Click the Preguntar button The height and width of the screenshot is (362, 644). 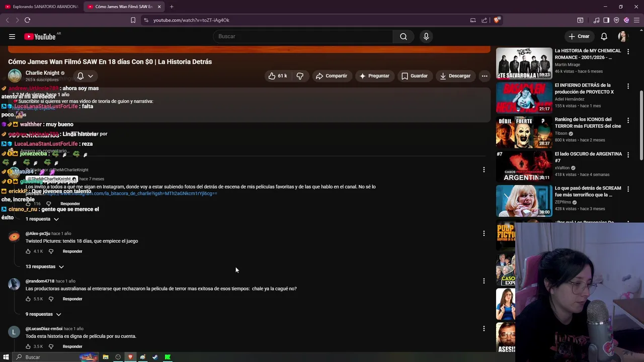[374, 76]
